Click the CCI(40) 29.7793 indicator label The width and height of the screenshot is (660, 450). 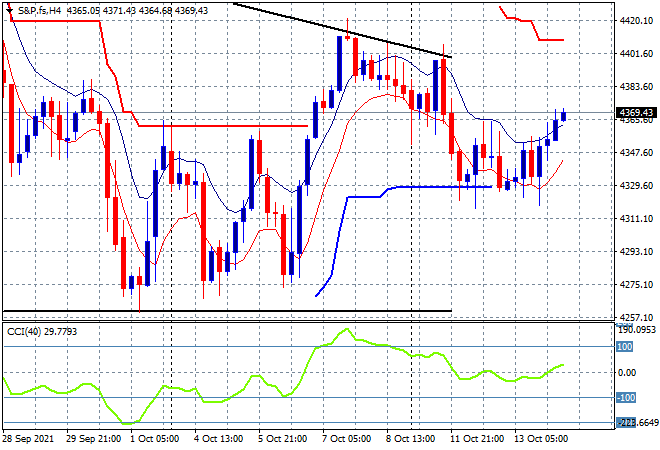pos(42,332)
